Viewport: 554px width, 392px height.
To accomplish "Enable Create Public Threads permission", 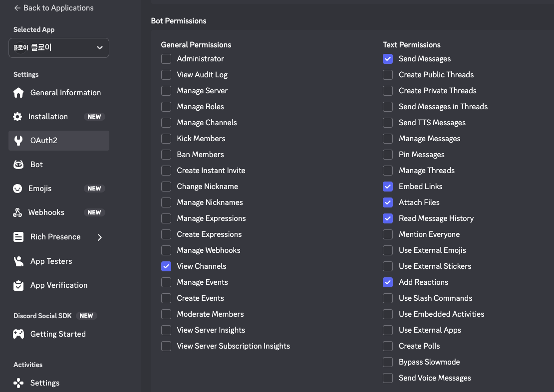I will click(x=388, y=75).
